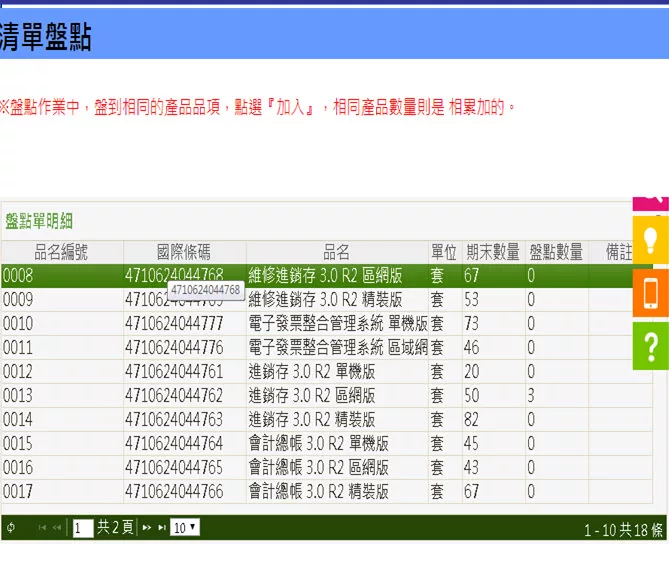The height and width of the screenshot is (568, 669).
Task: Open the rows-per-page dropdown showing 10
Action: point(185,528)
